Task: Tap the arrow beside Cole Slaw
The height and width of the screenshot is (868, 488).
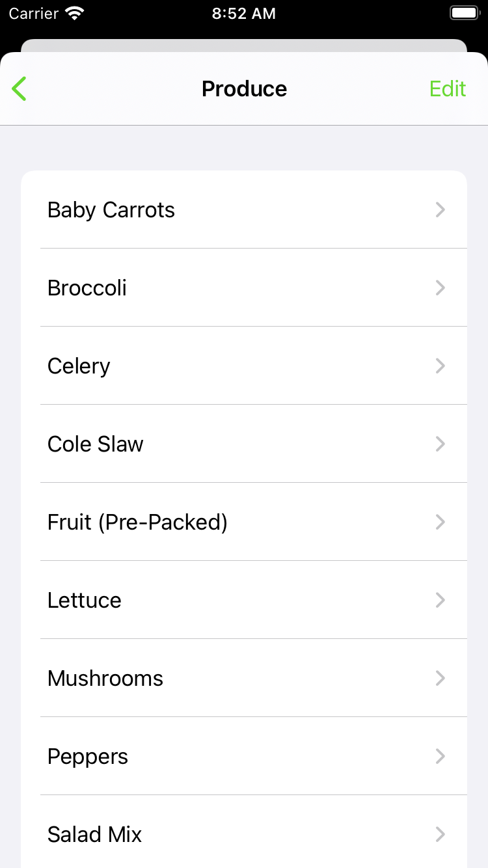Action: [x=441, y=444]
